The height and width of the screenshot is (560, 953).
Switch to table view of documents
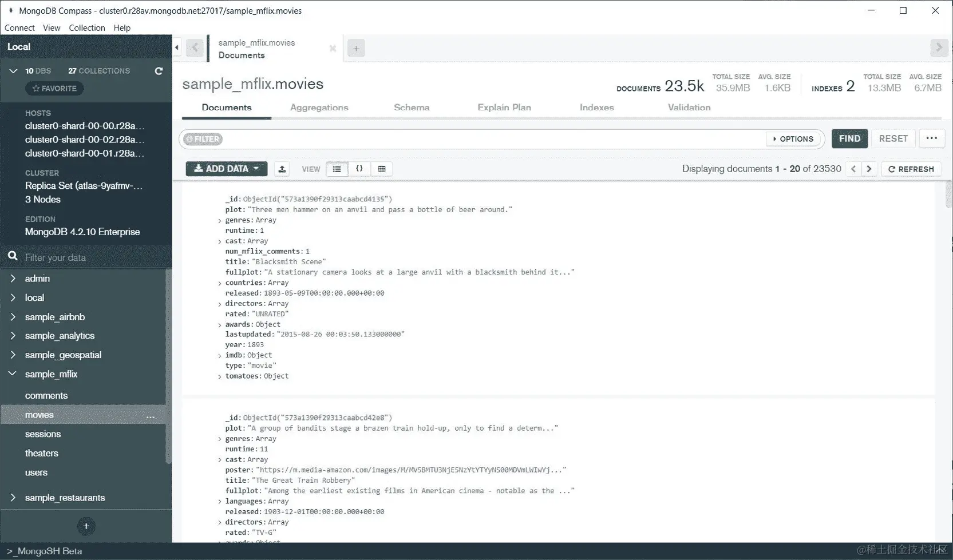[x=382, y=169]
